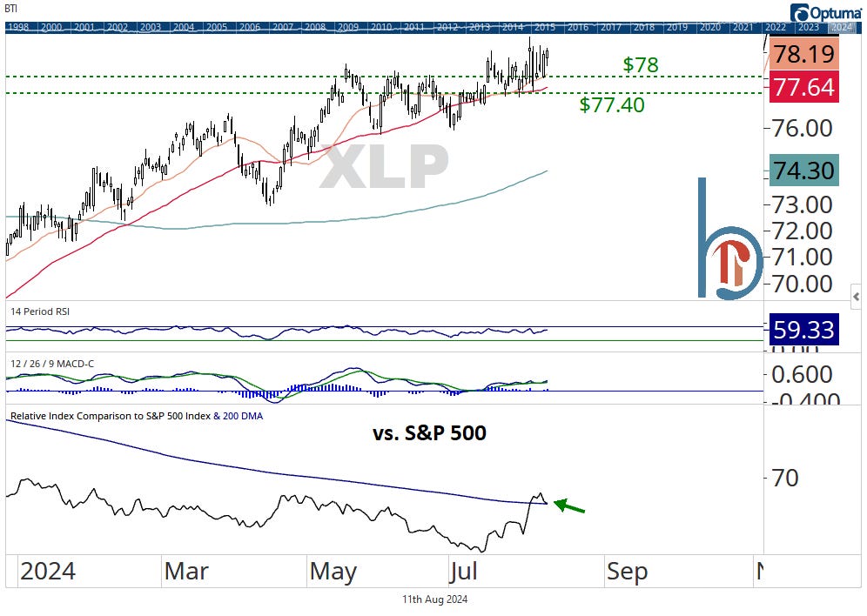Jump to 1998 on the year timeline

pyautogui.click(x=19, y=27)
